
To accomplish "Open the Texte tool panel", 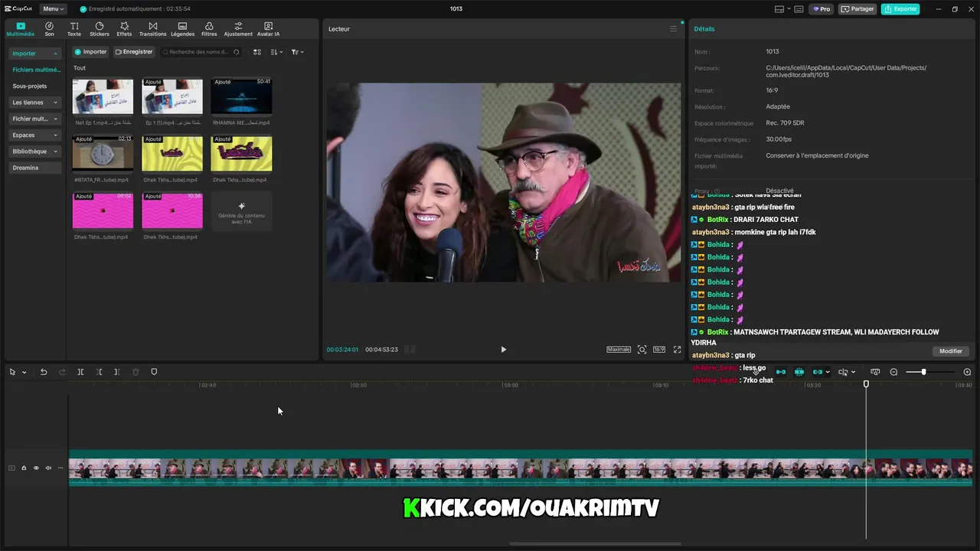I will pyautogui.click(x=74, y=29).
